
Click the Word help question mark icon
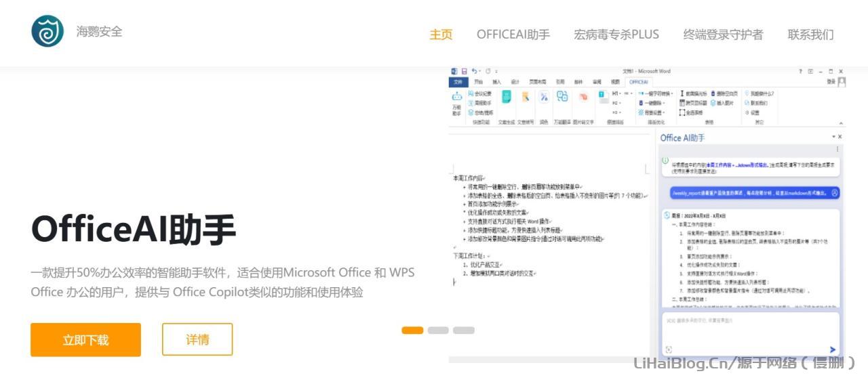pos(800,71)
